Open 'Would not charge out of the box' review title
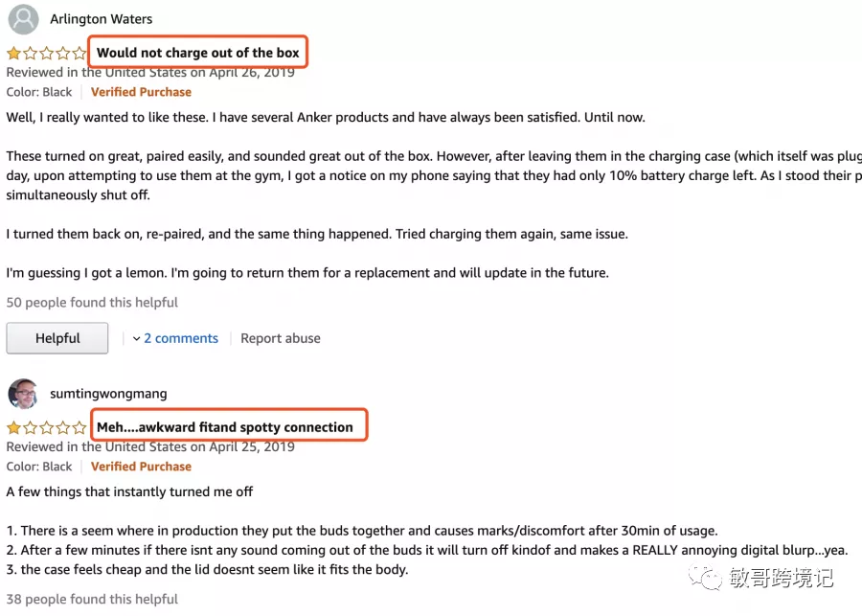Screen dimensions: 862x616 pyautogui.click(x=198, y=53)
